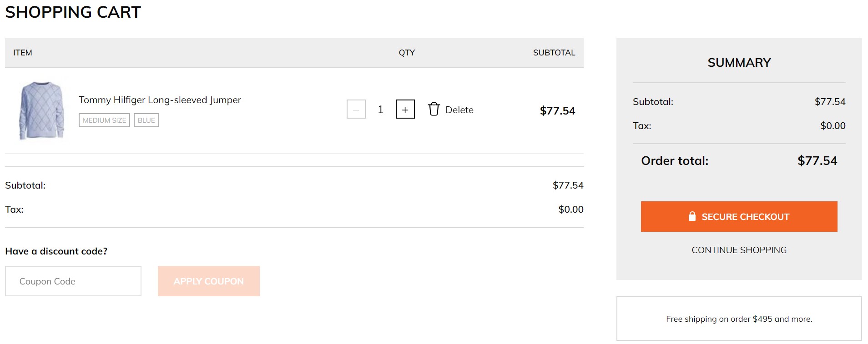The image size is (868, 344).
Task: Click the trash can delete icon
Action: click(434, 109)
